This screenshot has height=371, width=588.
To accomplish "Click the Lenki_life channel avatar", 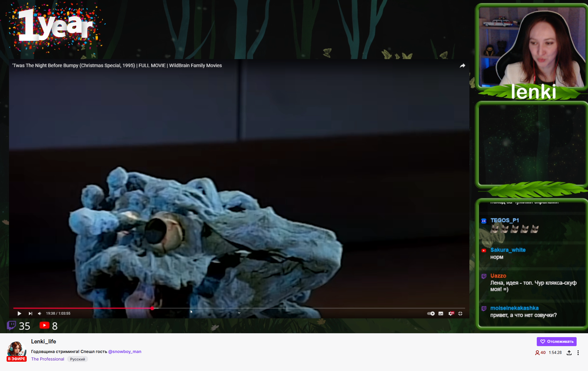I will click(16, 349).
